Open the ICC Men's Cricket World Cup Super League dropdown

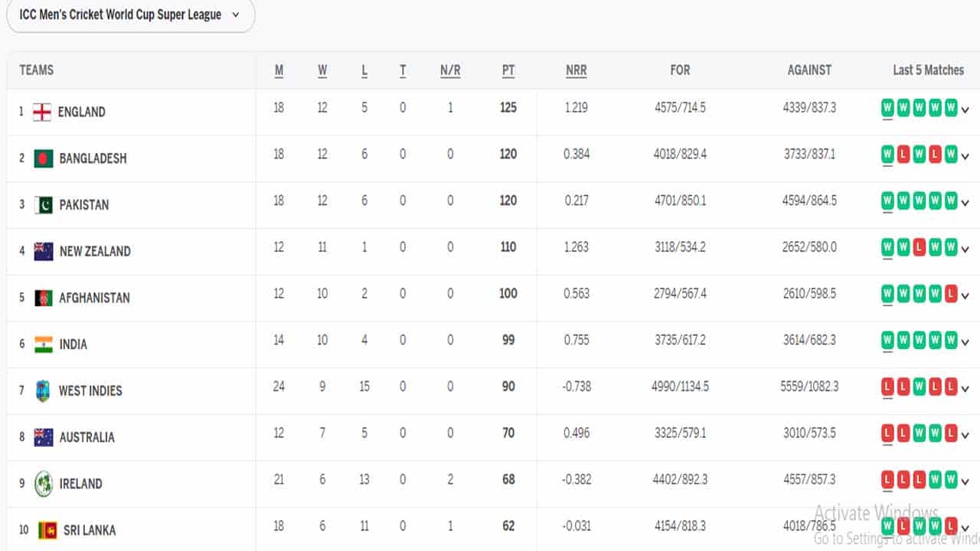tap(130, 15)
